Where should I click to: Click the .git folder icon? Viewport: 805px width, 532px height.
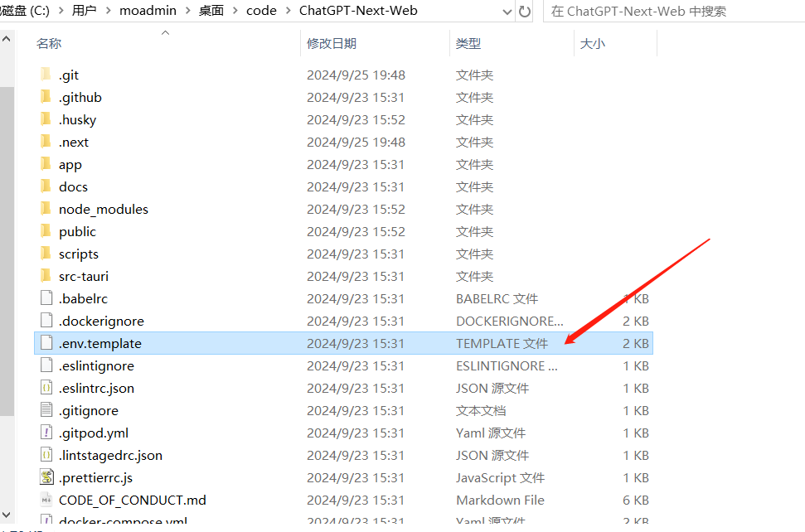(x=46, y=75)
